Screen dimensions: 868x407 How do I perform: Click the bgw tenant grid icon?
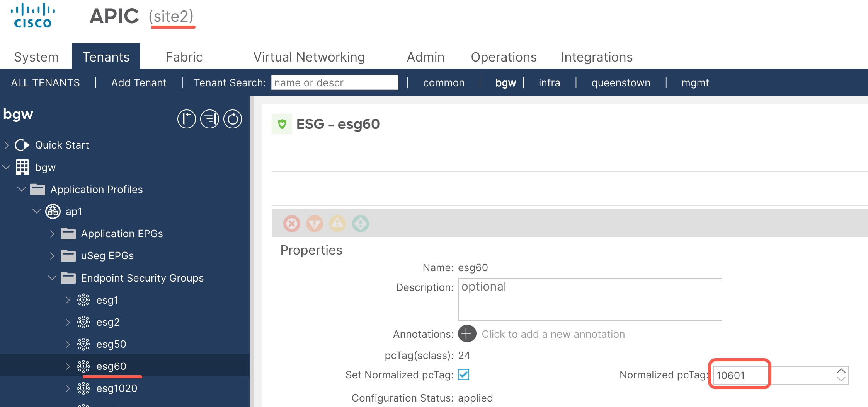coord(22,167)
